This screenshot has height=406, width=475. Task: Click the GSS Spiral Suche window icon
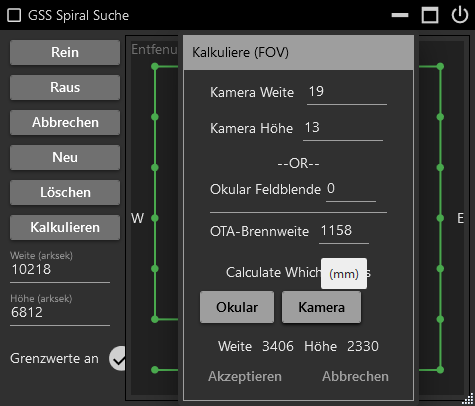(14, 15)
